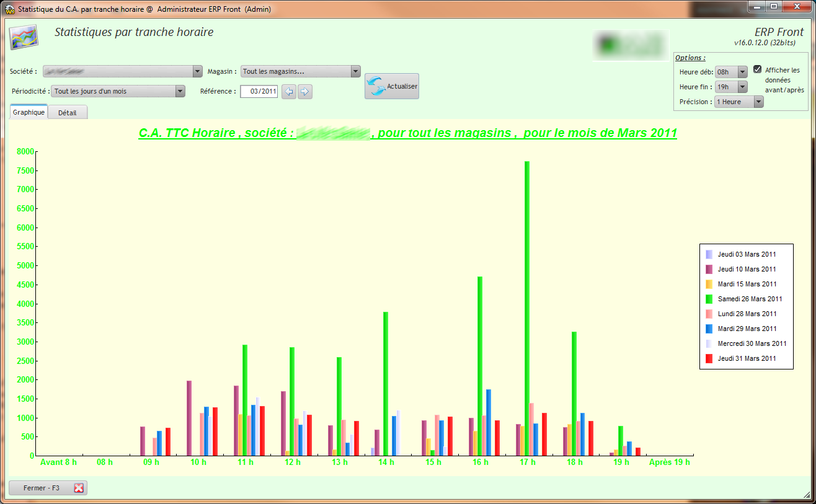Click the statistics chart icon in header
The height and width of the screenshot is (504, 816).
coord(24,37)
